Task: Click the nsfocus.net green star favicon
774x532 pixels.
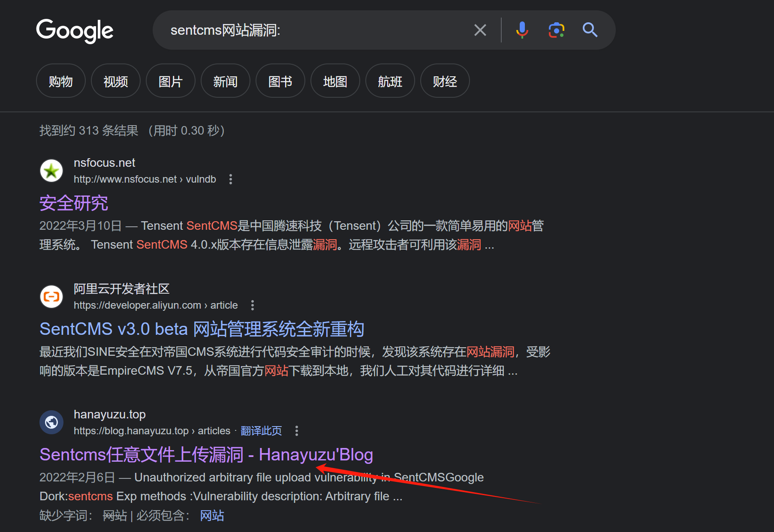Action: (51, 171)
